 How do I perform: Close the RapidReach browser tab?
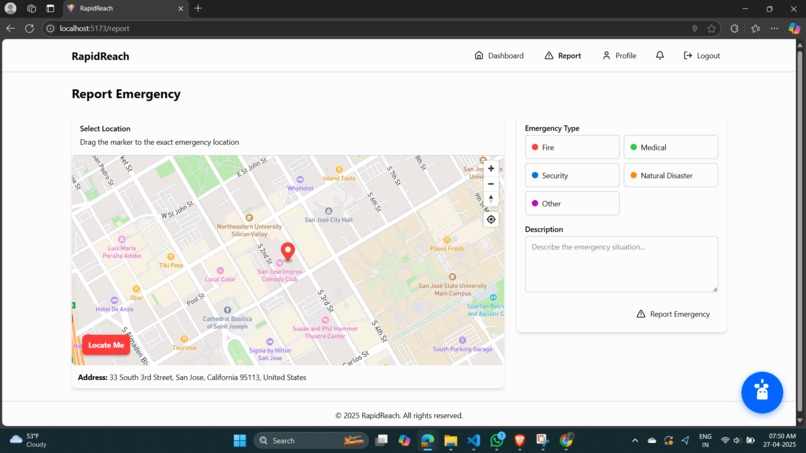point(180,8)
